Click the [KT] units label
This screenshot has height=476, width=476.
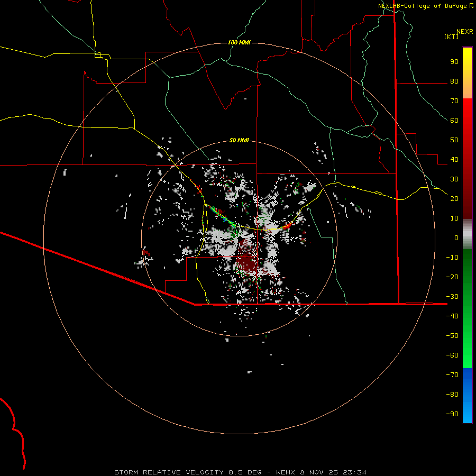tap(452, 36)
